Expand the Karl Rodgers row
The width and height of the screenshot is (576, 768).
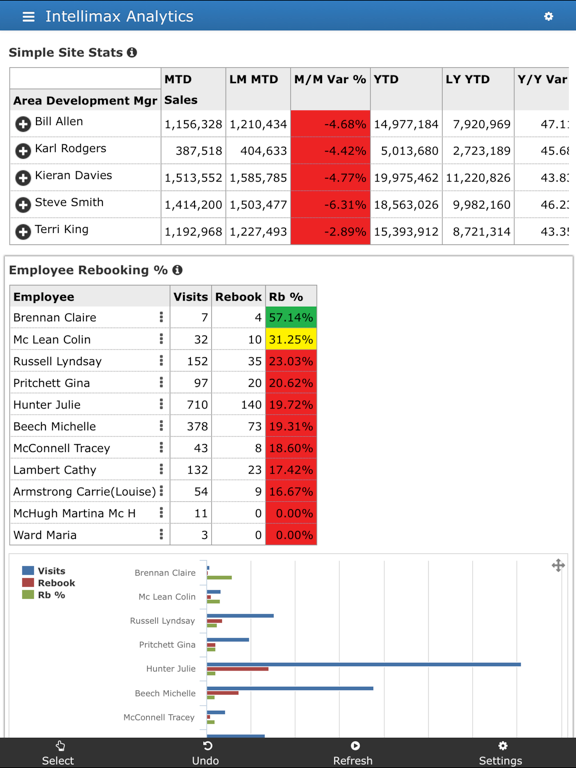23,151
